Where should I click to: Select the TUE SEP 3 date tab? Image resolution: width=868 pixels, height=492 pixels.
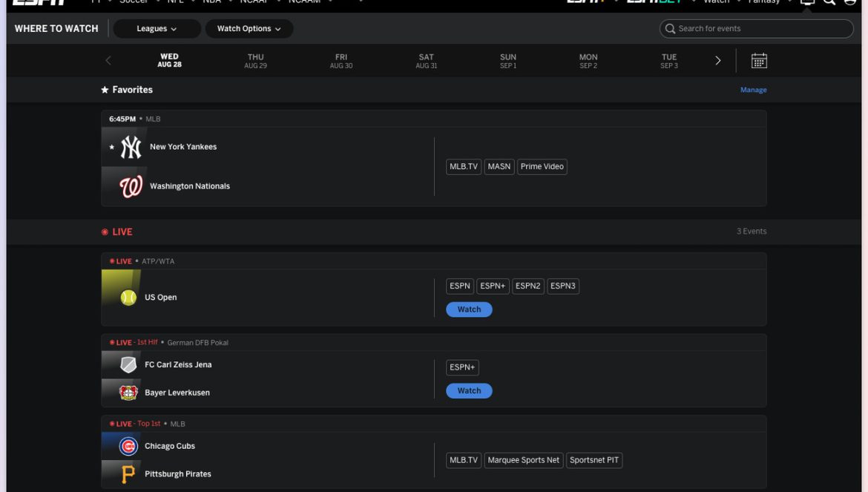[x=669, y=61]
